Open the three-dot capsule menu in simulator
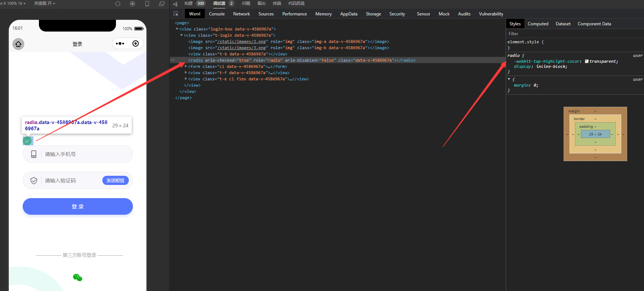Viewport: 644px width, 291px height. [120, 44]
